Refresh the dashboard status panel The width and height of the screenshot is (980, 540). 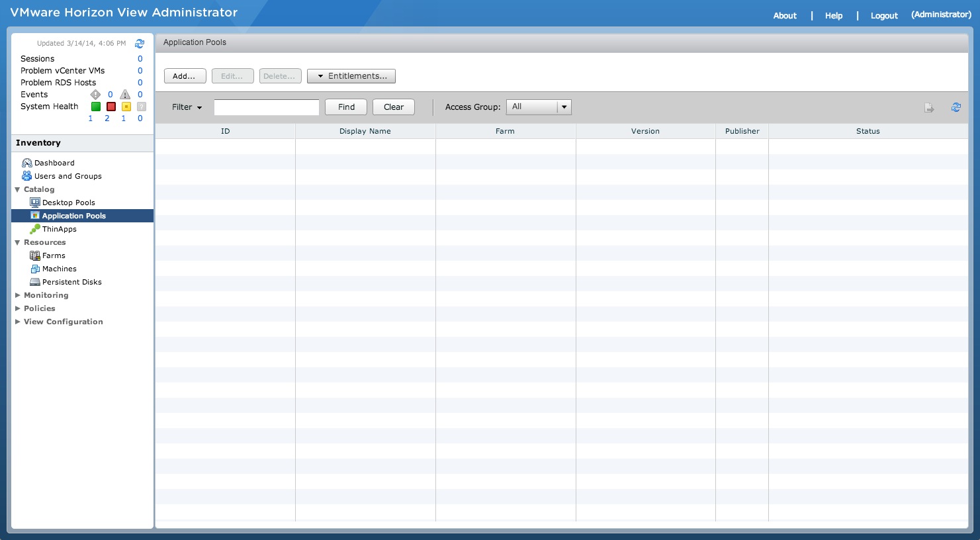[x=139, y=43]
